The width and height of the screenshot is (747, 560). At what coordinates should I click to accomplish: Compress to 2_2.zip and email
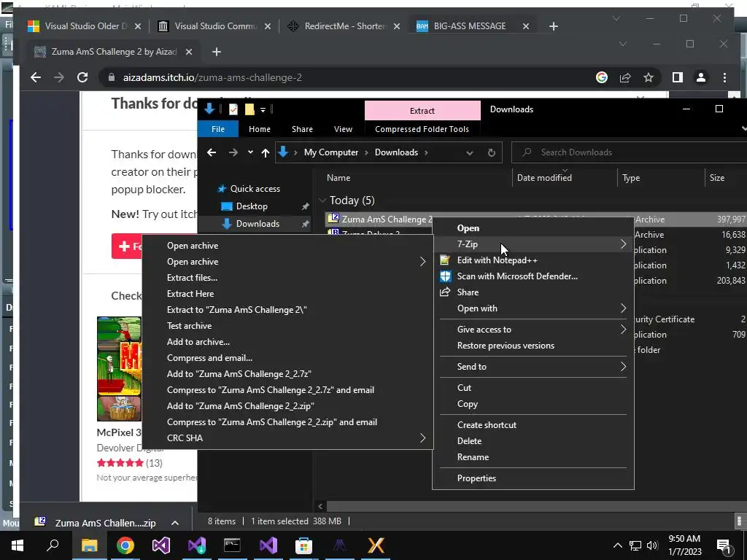tap(287, 422)
